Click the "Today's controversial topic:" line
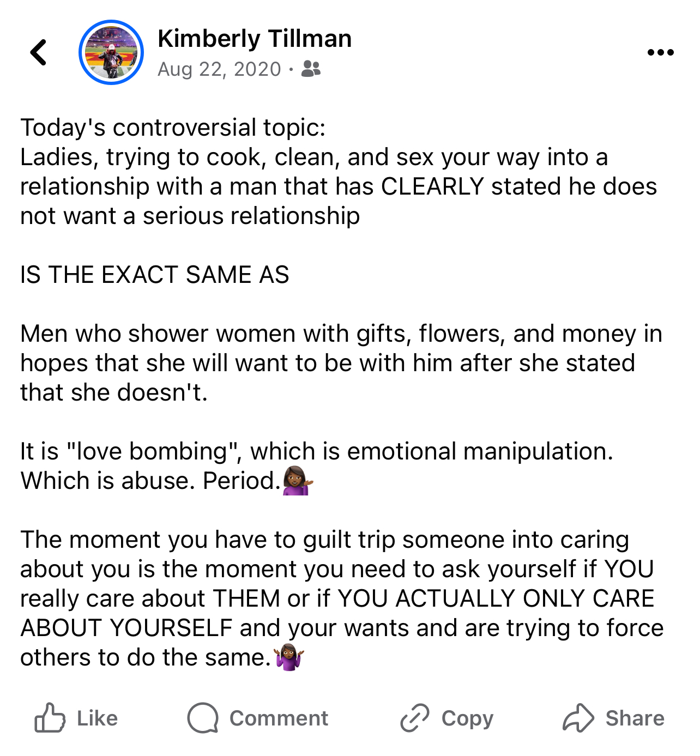This screenshot has height=756, width=700. [x=173, y=128]
